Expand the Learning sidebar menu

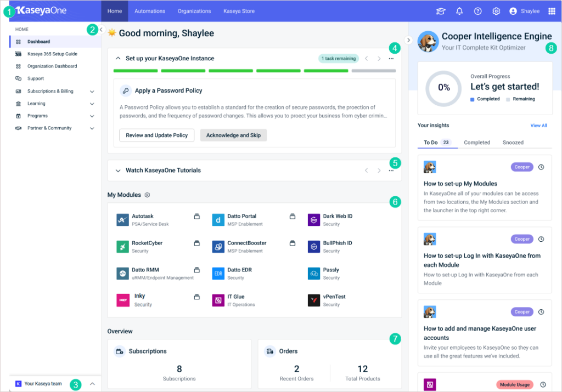pos(92,104)
